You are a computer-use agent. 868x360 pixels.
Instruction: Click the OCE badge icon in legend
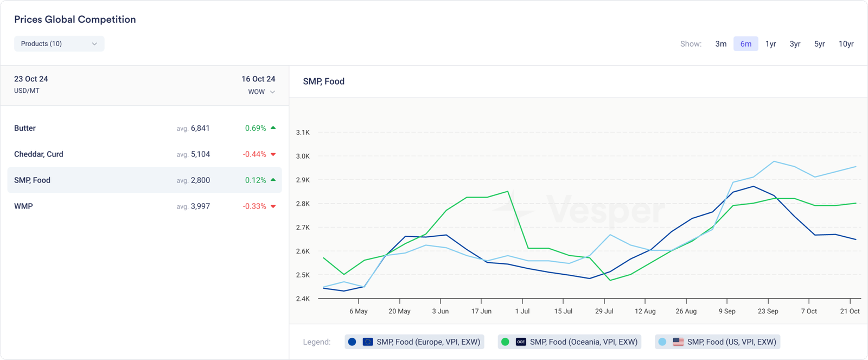pyautogui.click(x=521, y=342)
